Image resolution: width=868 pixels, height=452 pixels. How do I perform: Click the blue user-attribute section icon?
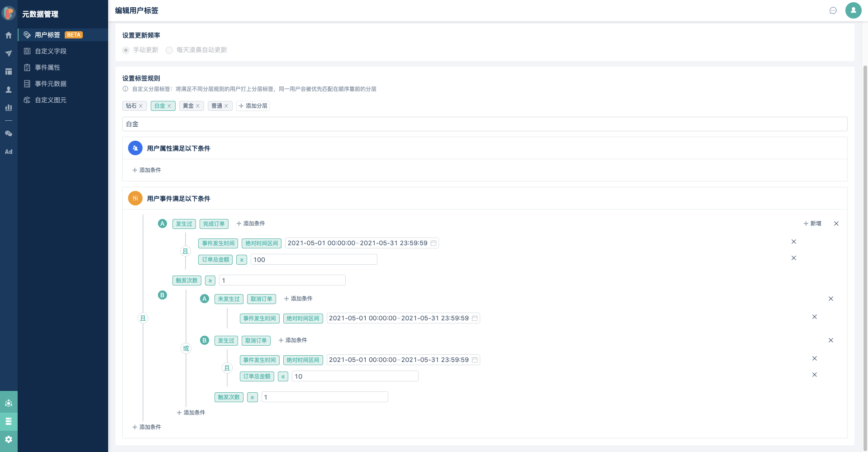point(135,148)
